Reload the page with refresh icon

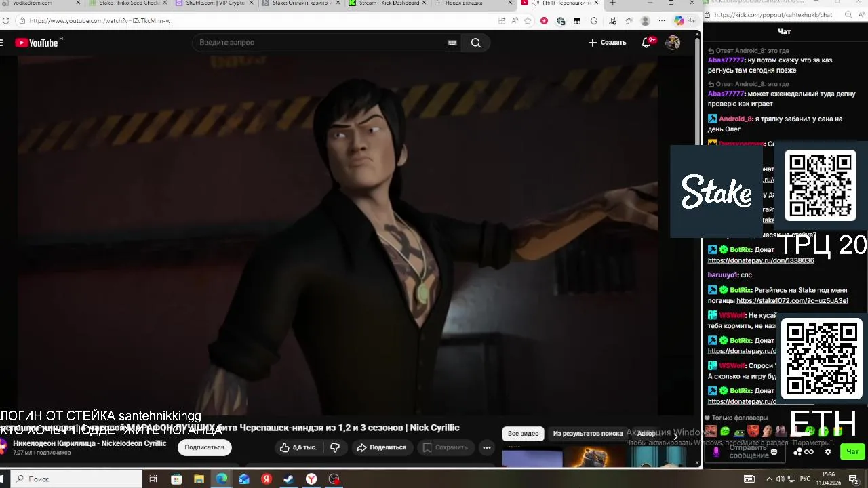click(x=6, y=21)
